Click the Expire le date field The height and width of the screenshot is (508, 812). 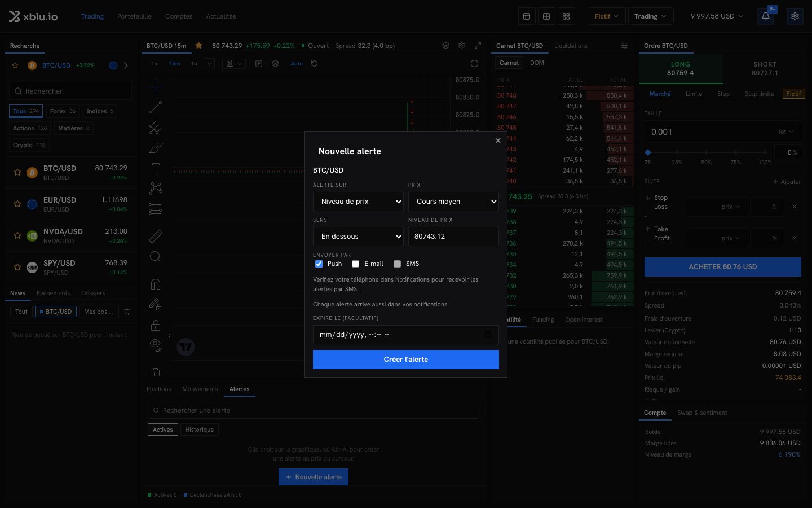click(x=406, y=335)
